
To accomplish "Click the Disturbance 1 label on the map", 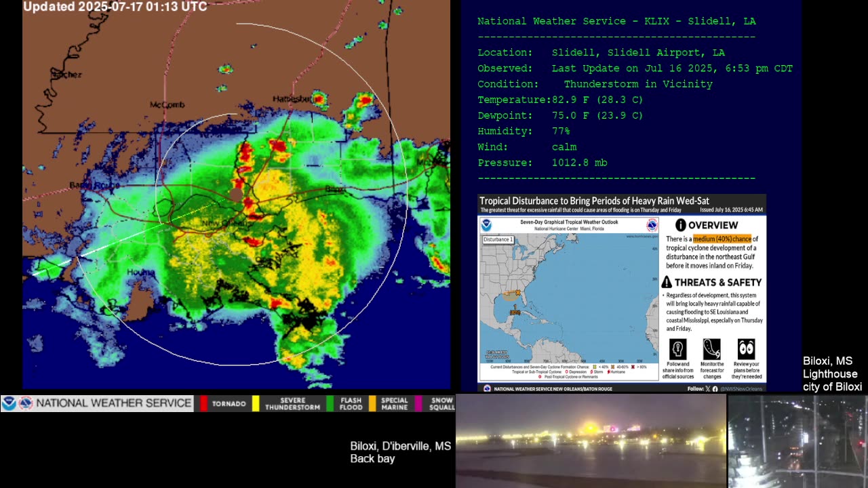I will click(x=498, y=240).
